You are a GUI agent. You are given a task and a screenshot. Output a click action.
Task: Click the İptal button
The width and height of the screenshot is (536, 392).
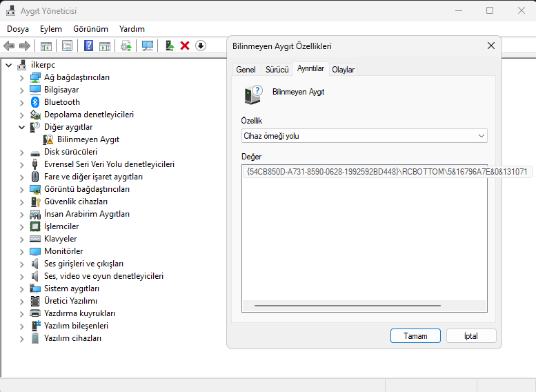pyautogui.click(x=471, y=336)
